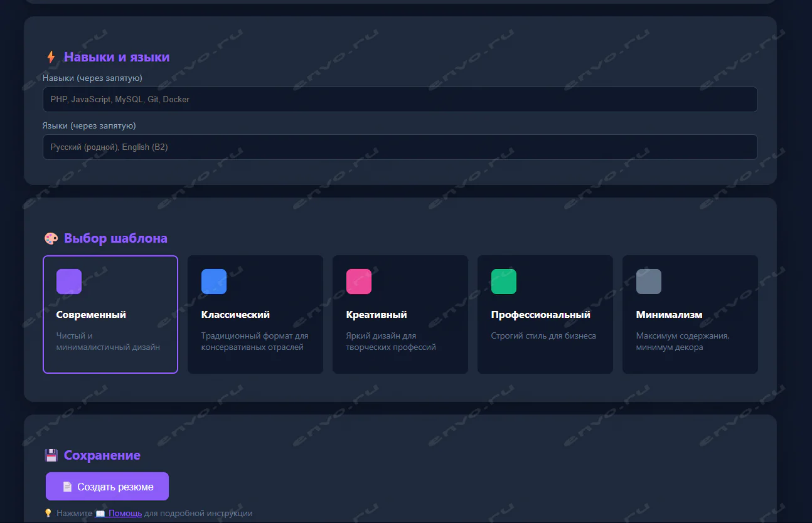Click the floppy disk icon beside Сохранение
The image size is (812, 523).
pyautogui.click(x=51, y=455)
